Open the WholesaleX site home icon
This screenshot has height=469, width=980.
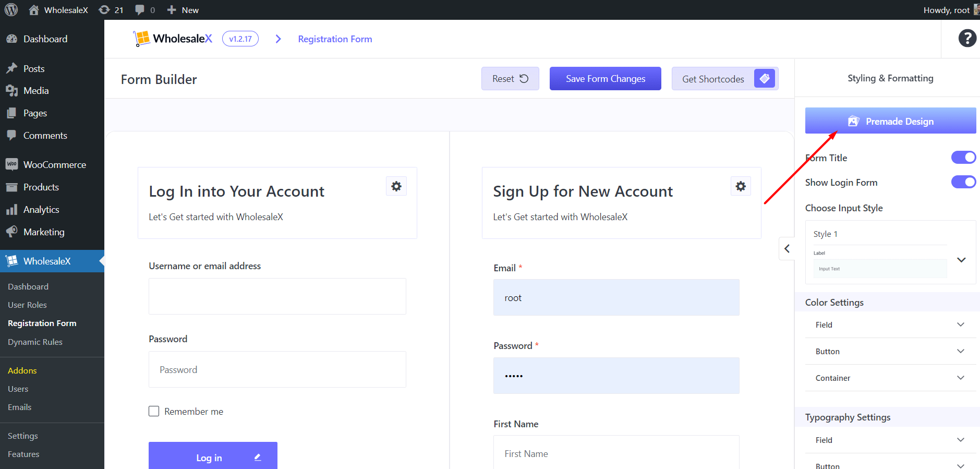[x=34, y=10]
